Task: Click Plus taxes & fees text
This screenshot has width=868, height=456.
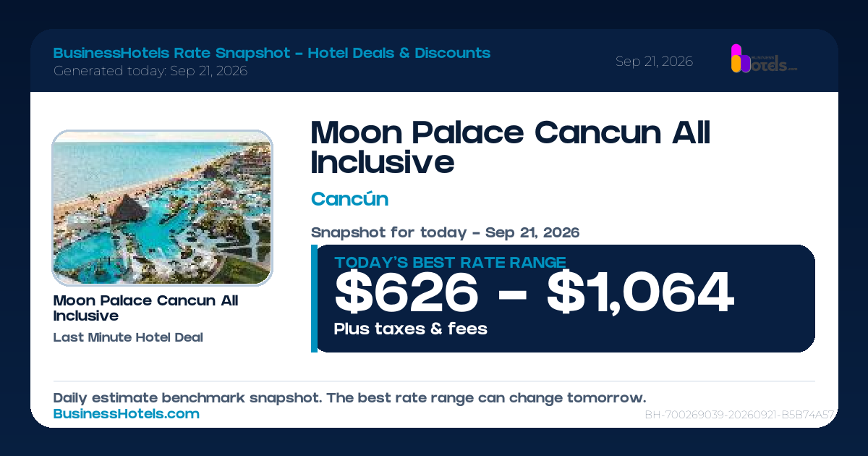Action: pos(411,329)
